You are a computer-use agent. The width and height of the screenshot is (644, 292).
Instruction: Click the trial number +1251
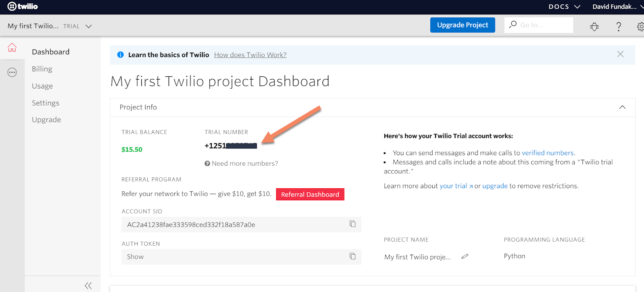click(x=231, y=146)
